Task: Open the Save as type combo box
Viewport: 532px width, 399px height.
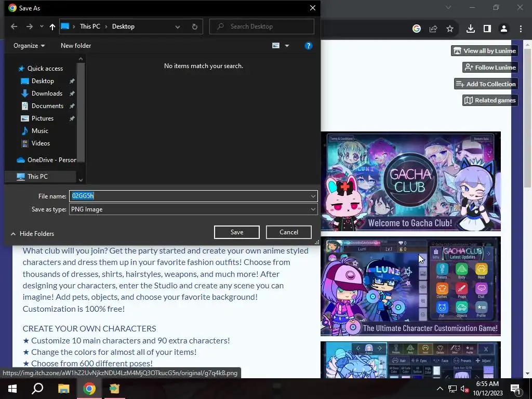Action: pyautogui.click(x=193, y=209)
